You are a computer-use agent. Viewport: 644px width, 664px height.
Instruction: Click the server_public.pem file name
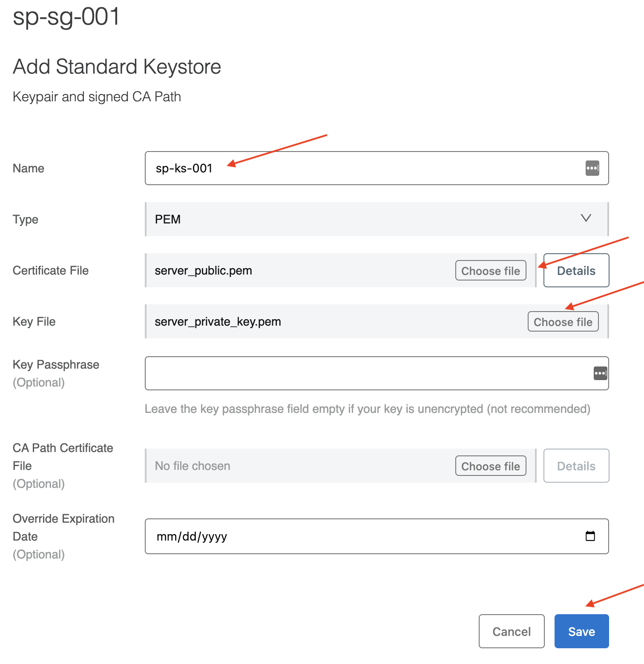(203, 271)
